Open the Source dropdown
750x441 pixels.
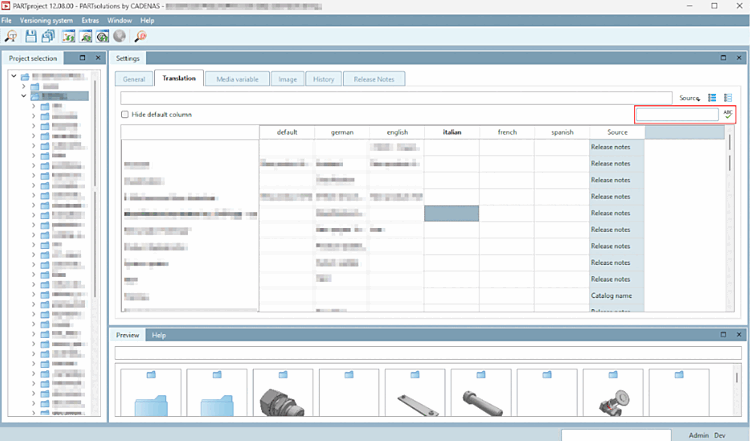[x=689, y=98]
